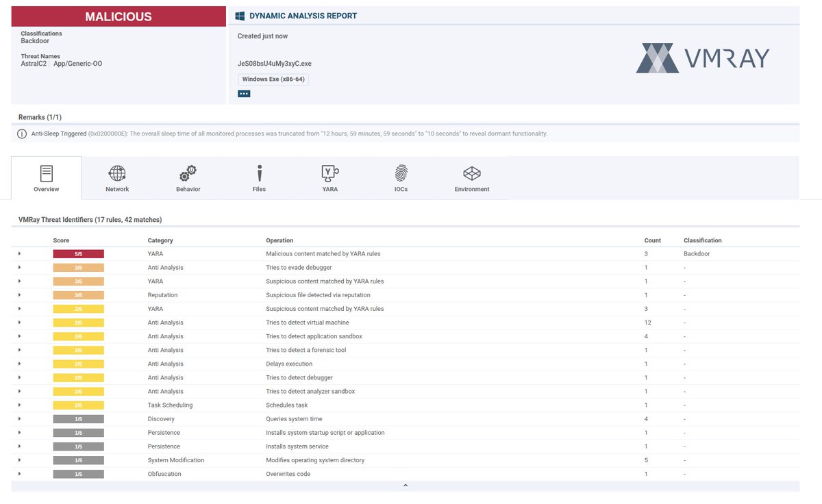This screenshot has width=822, height=504.
Task: Click the Discovery category cell
Action: tap(161, 418)
